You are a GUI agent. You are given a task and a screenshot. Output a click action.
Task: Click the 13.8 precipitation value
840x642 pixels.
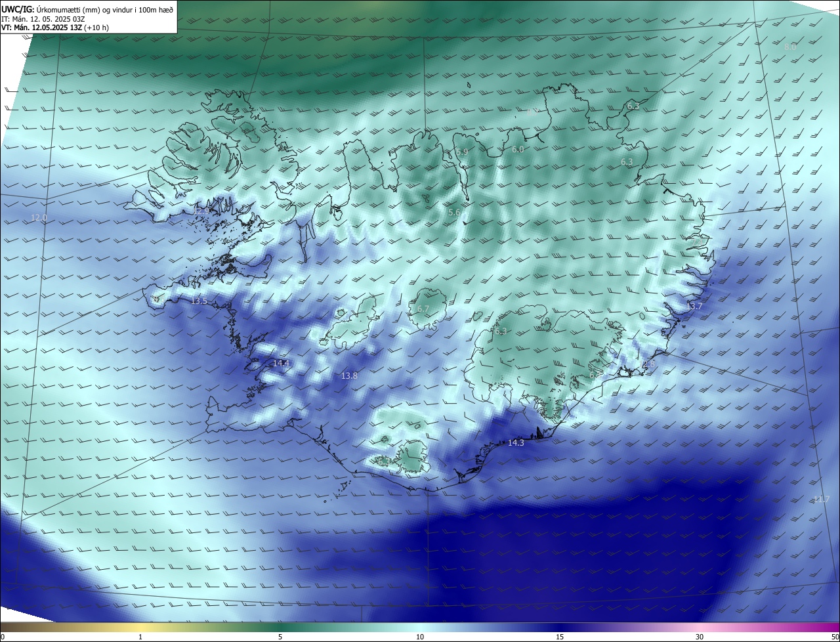(349, 375)
